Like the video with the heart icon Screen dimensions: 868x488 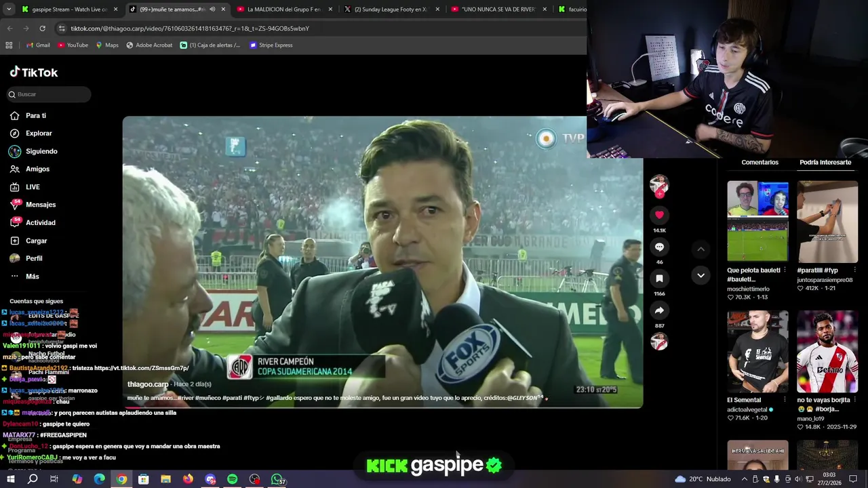pyautogui.click(x=659, y=215)
